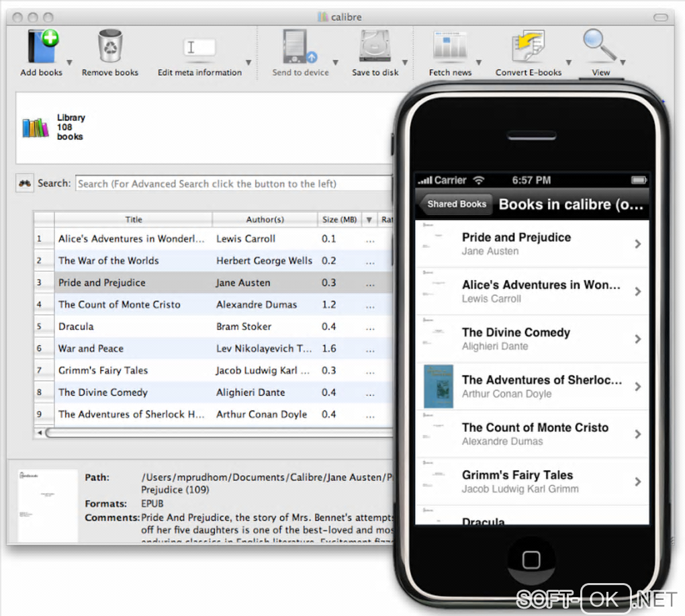Viewport: 685px width, 616px height.
Task: Tap the Sherlock Holmes cover thumbnail
Action: click(x=438, y=386)
